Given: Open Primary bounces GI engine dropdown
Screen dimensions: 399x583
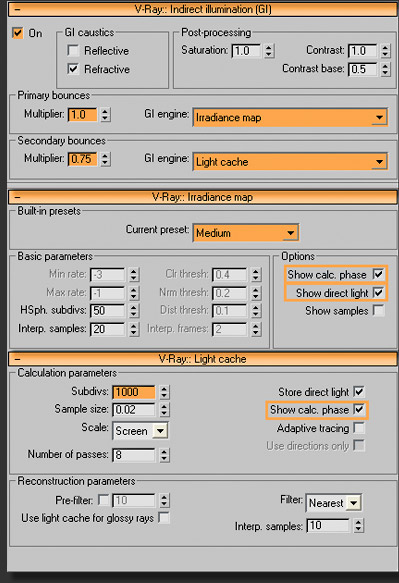Looking at the screenshot, I should click(x=290, y=117).
